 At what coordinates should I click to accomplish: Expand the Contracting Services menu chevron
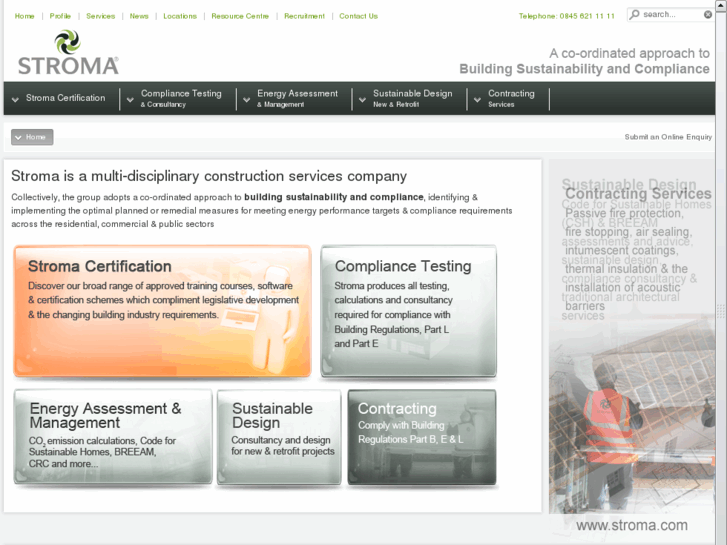click(477, 99)
